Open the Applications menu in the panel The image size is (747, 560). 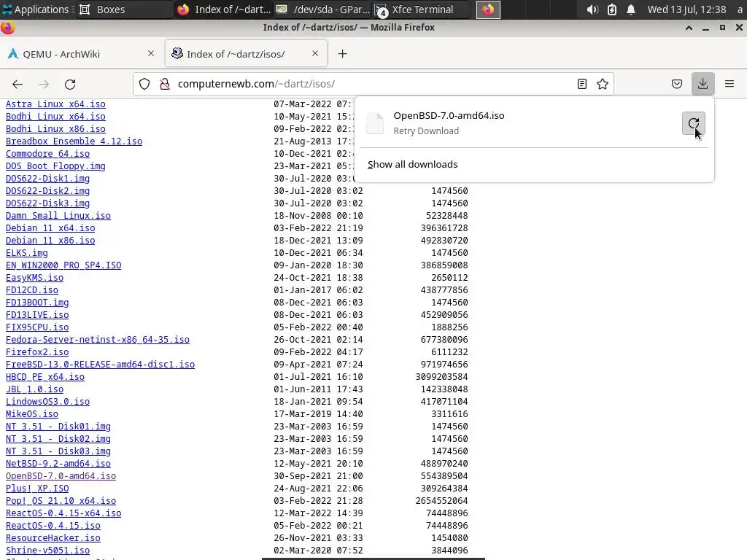pos(38,9)
